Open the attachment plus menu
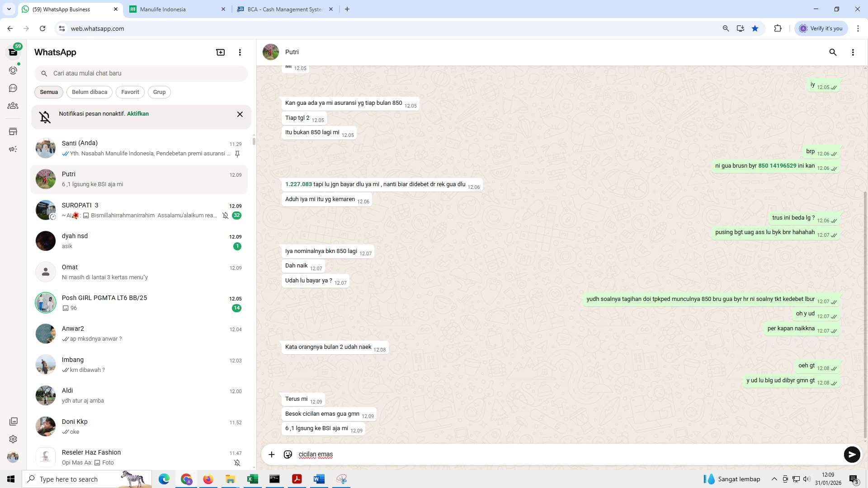The height and width of the screenshot is (488, 868). [x=271, y=455]
